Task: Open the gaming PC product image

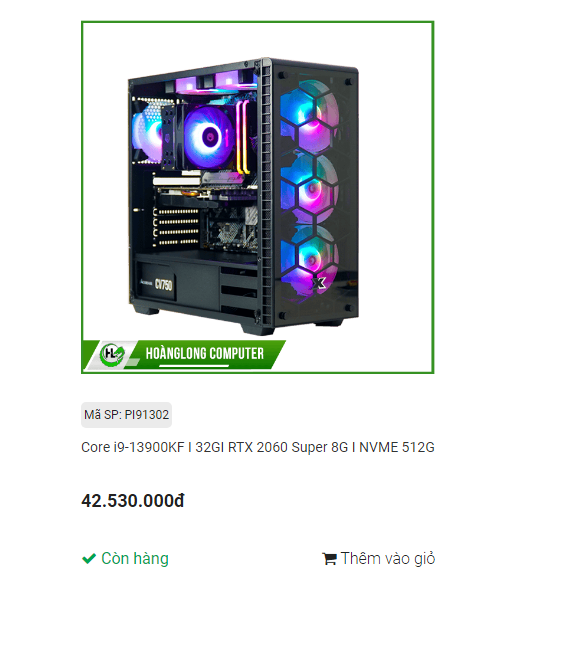Action: coord(258,197)
